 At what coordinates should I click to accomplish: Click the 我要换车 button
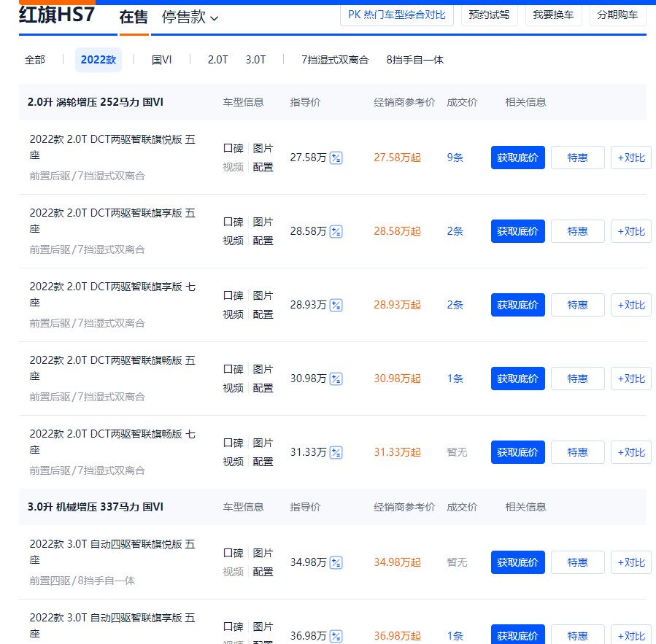pyautogui.click(x=553, y=15)
